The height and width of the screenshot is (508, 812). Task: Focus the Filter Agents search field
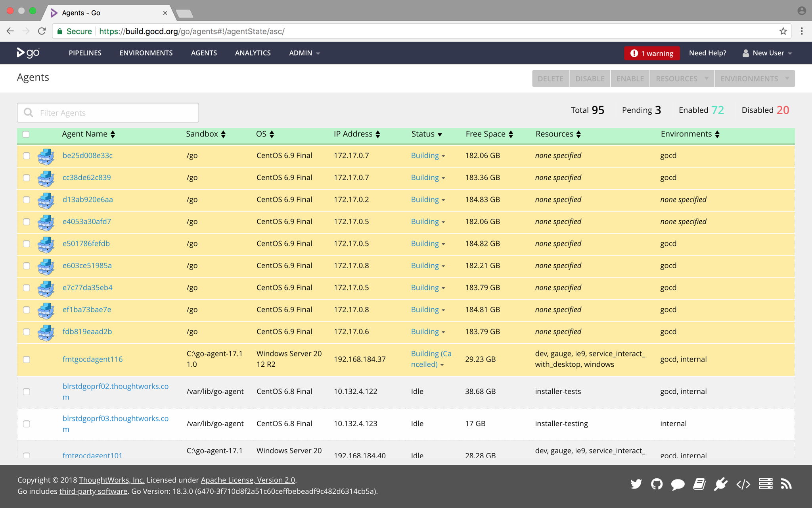[x=108, y=113]
